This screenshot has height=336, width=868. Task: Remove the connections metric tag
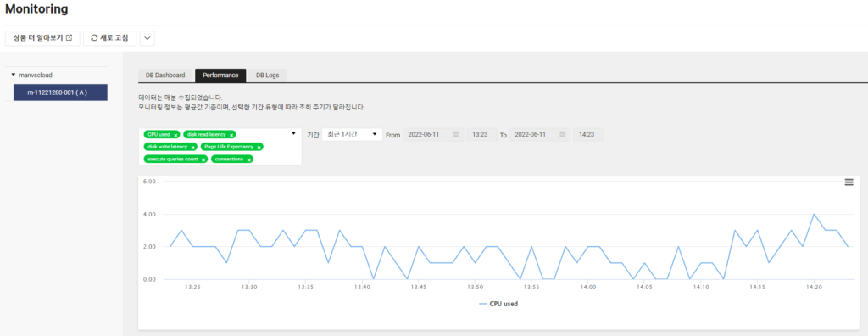point(249,160)
